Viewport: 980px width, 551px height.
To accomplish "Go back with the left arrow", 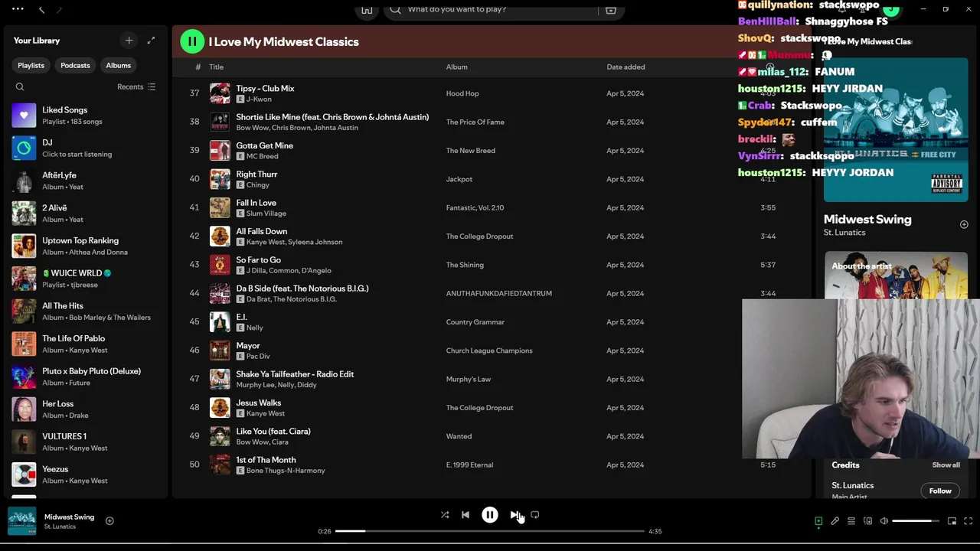I will pos(41,9).
